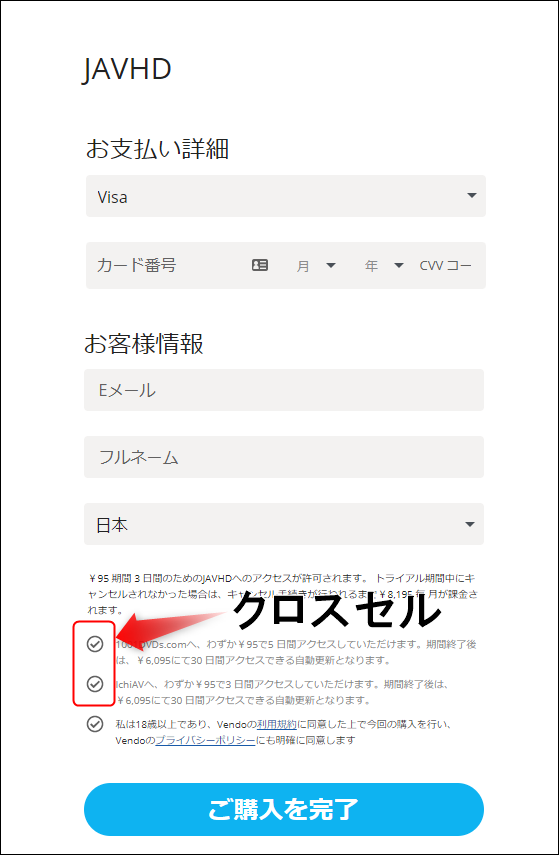
Task: Open the Visa card type dropdown
Action: tap(286, 196)
